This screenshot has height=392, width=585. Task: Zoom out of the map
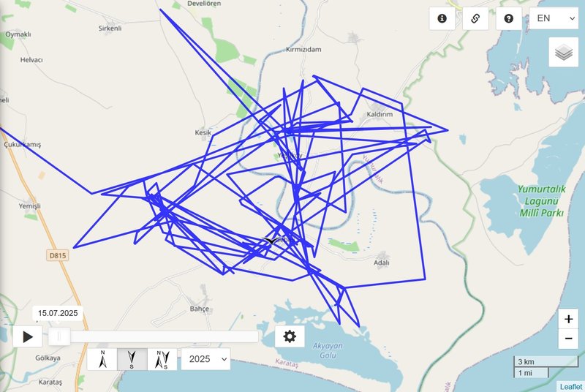(x=568, y=339)
